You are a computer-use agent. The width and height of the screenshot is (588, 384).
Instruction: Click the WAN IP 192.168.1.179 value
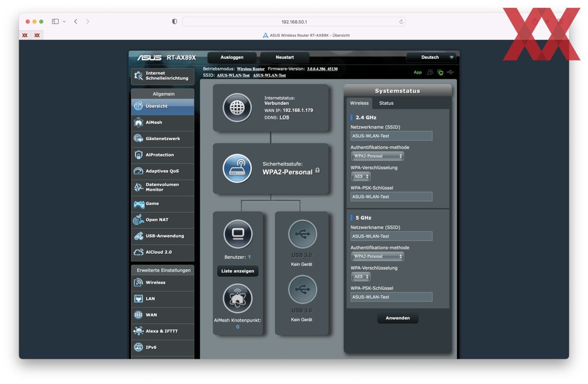(x=298, y=111)
